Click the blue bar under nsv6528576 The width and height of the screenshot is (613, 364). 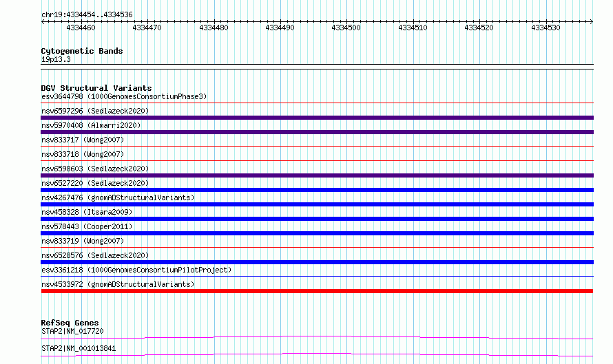click(x=317, y=262)
